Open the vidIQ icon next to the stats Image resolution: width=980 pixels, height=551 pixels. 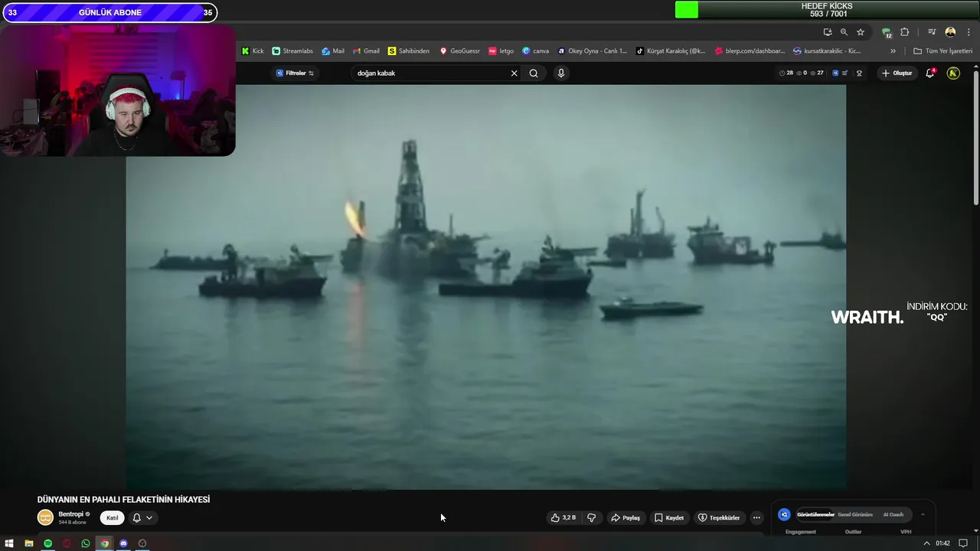pyautogui.click(x=835, y=73)
